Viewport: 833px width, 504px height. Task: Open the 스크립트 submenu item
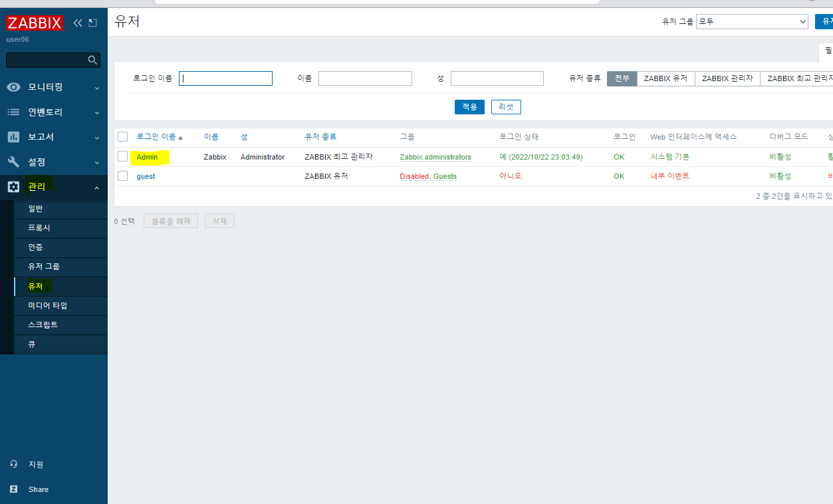point(60,325)
